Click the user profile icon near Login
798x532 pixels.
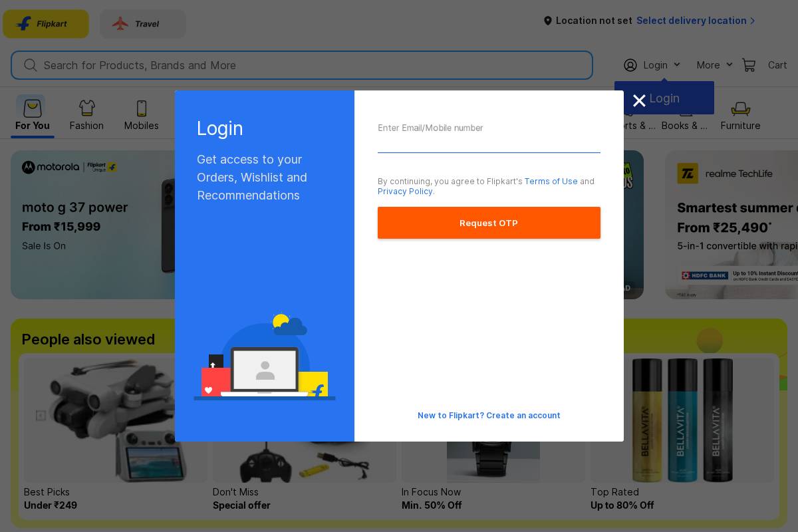click(x=630, y=65)
